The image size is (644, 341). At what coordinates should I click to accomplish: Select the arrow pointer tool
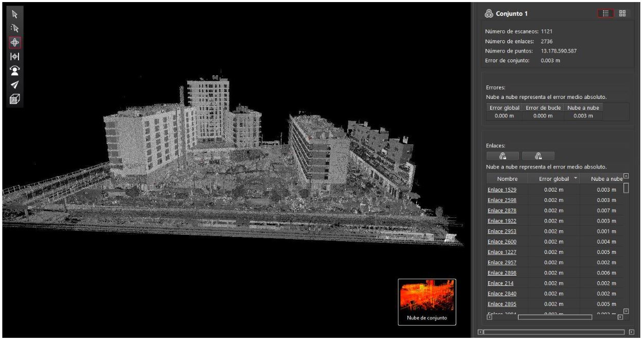[x=15, y=14]
